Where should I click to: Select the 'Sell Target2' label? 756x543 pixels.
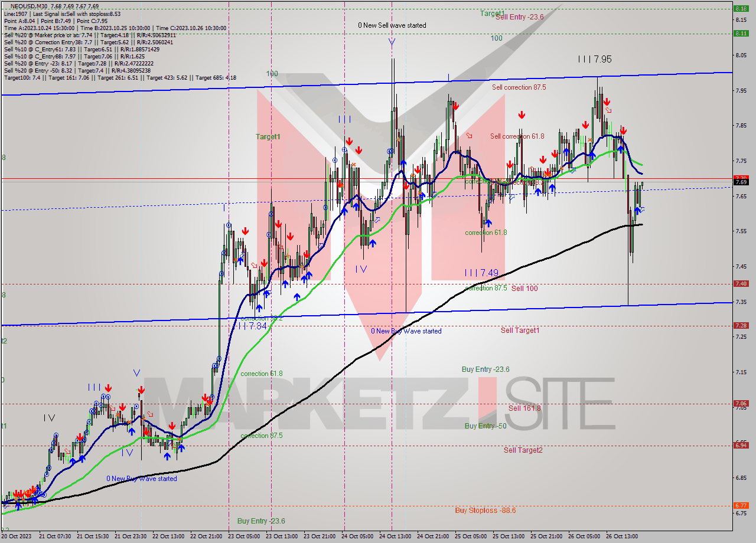[x=523, y=450]
